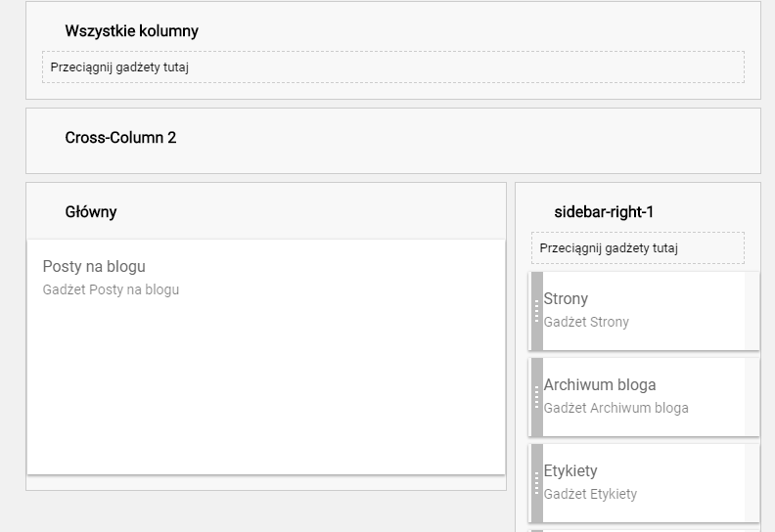Select the Główny section heading
This screenshot has height=532, width=775.
(91, 212)
